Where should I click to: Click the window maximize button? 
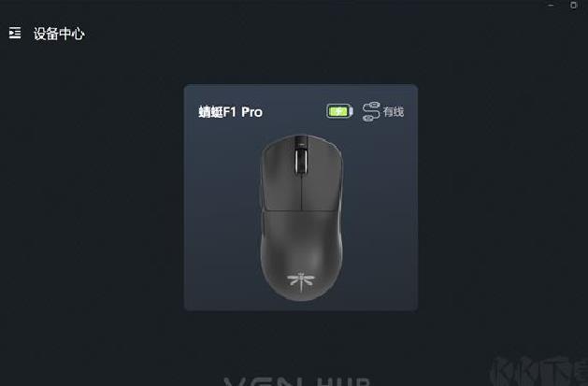pos(573,5)
